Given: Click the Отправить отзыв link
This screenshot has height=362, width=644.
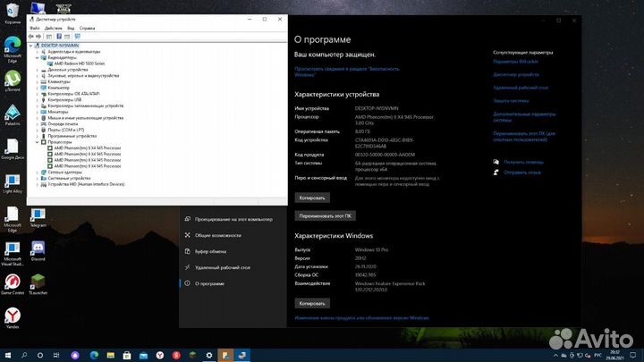Looking at the screenshot, I should click(522, 173).
